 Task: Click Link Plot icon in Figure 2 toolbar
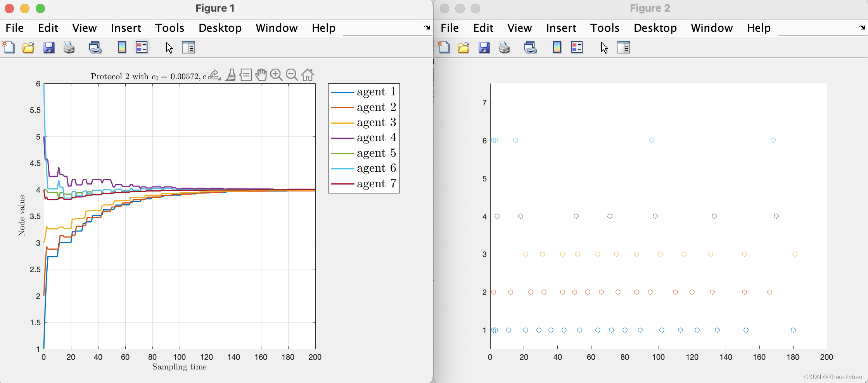click(530, 47)
